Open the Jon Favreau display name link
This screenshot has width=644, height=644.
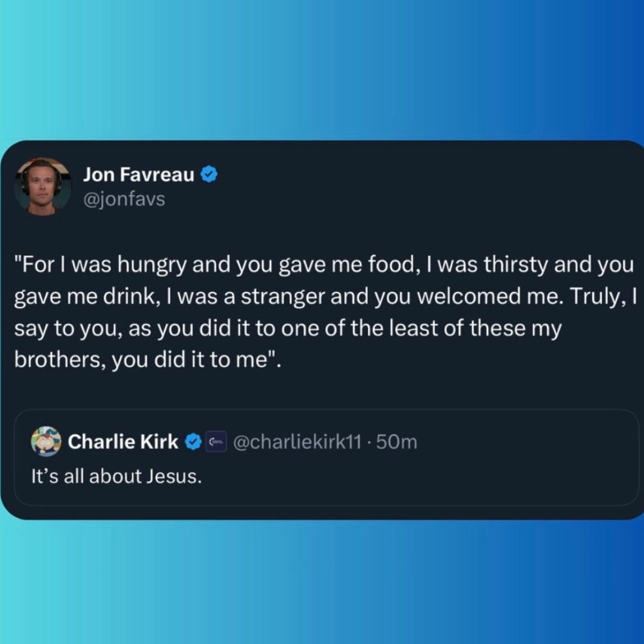click(138, 175)
